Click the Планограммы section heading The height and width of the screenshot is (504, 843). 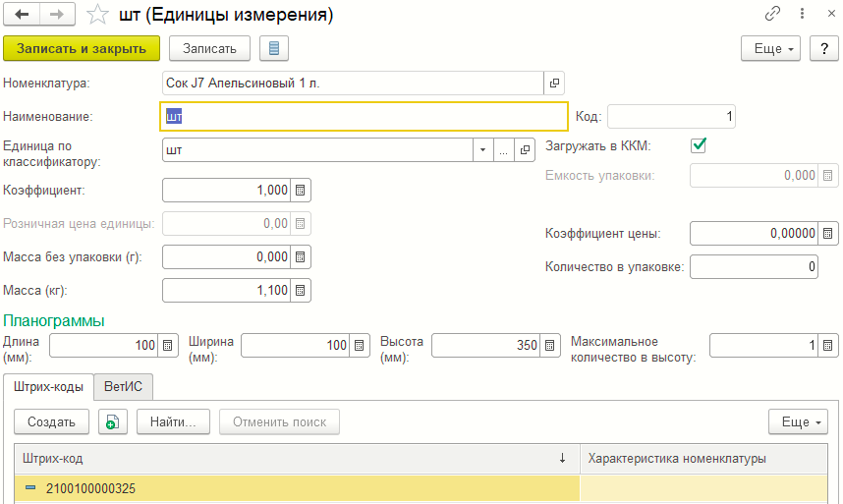(54, 321)
